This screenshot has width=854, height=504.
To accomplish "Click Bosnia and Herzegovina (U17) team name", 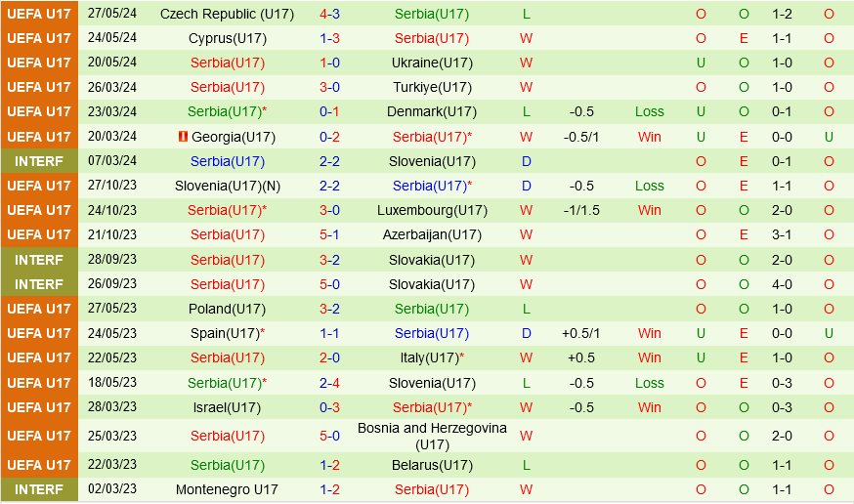I will [431, 436].
